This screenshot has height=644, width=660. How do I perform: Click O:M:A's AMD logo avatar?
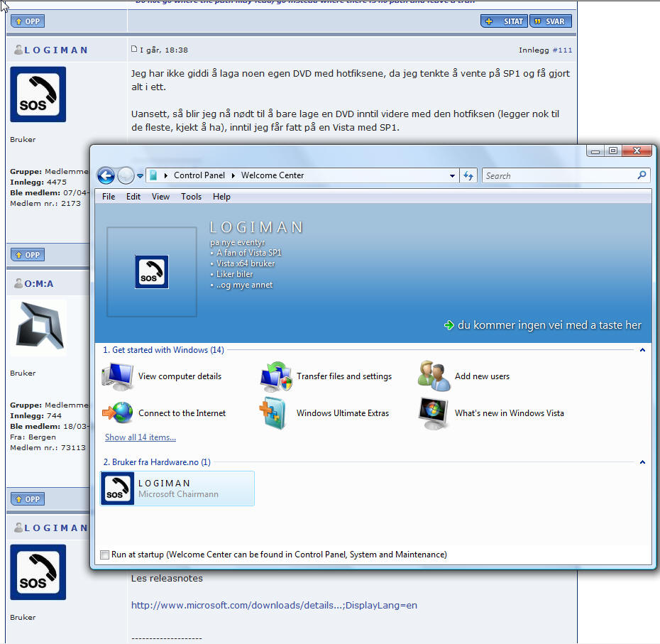39,327
